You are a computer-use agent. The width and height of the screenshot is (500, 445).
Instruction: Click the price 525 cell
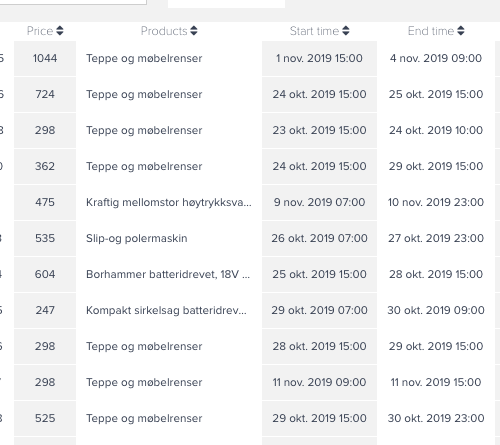(45, 418)
